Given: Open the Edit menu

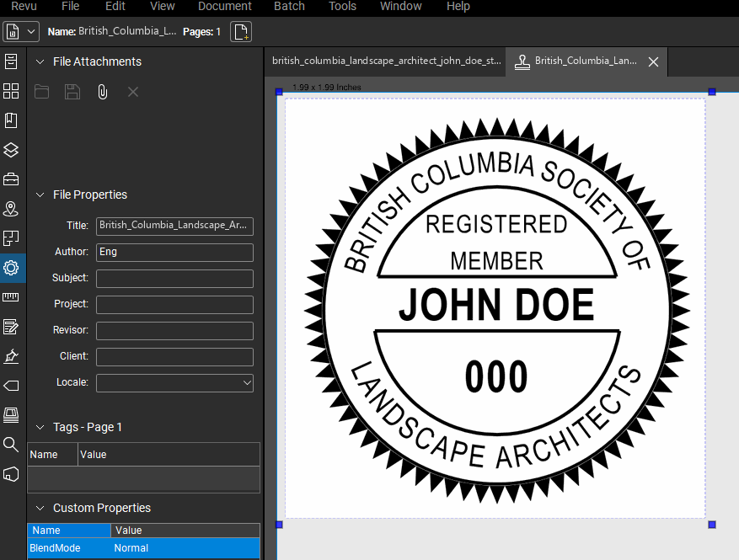Looking at the screenshot, I should (x=115, y=6).
